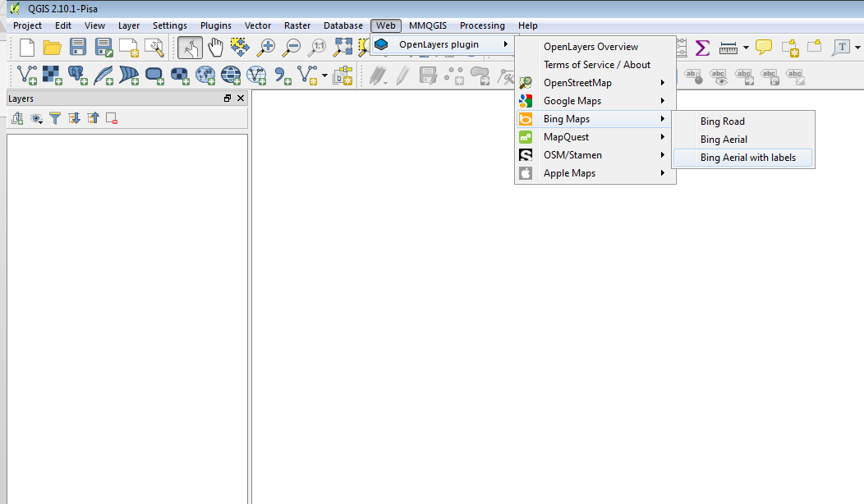This screenshot has width=864, height=504.
Task: Select the Zoom Out magnifier tool
Action: click(291, 48)
